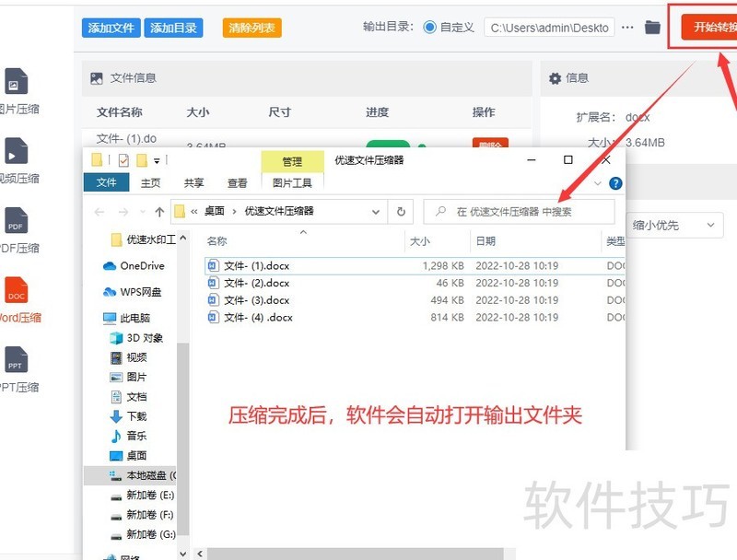Click the new folder quick access icon
This screenshot has width=737, height=560.
[142, 160]
